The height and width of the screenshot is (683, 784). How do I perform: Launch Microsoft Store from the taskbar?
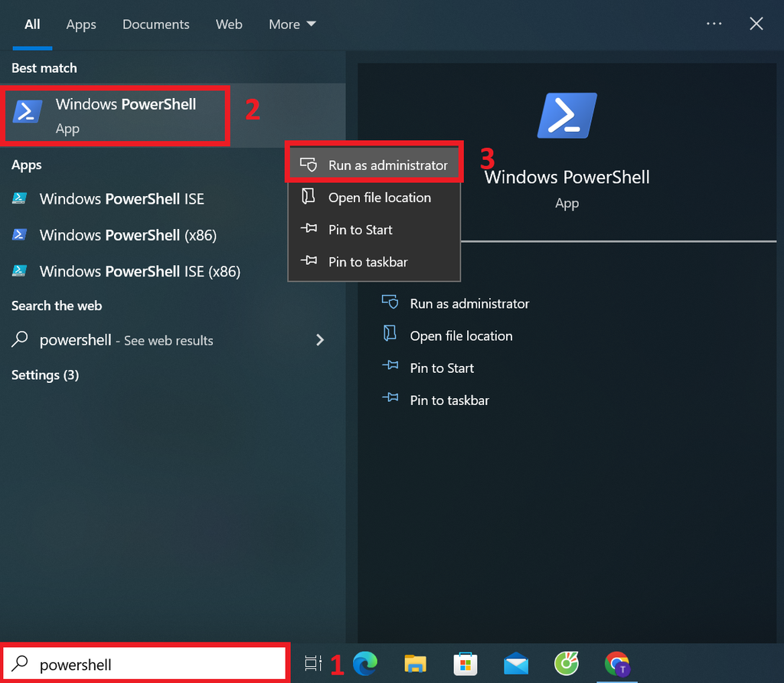click(465, 664)
